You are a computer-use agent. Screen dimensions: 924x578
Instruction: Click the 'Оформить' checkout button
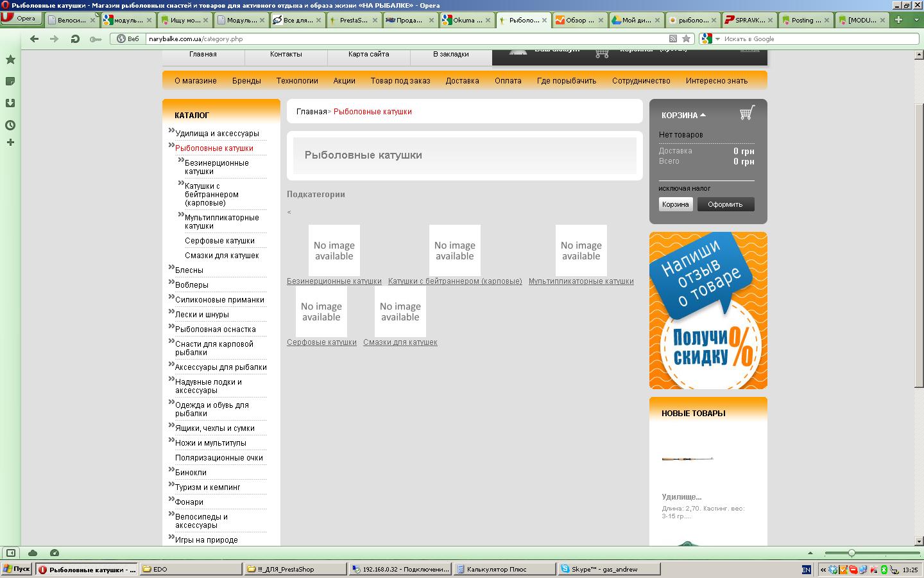tap(725, 204)
